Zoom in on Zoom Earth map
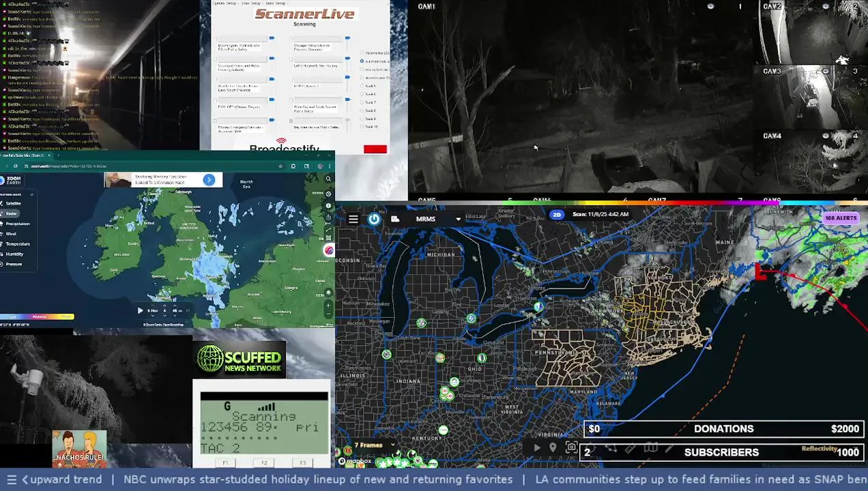The height and width of the screenshot is (491, 868). 328,305
